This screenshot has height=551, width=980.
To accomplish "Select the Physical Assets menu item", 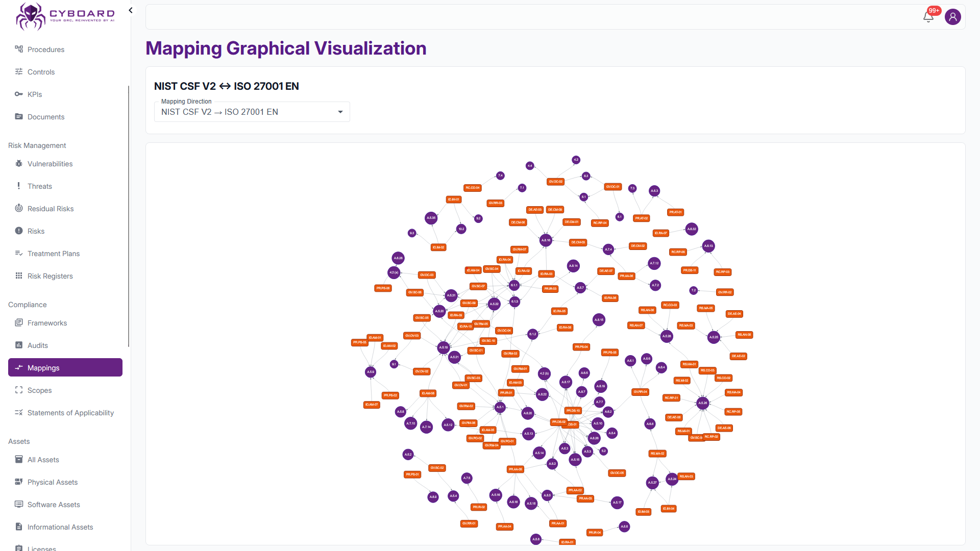I will [53, 482].
